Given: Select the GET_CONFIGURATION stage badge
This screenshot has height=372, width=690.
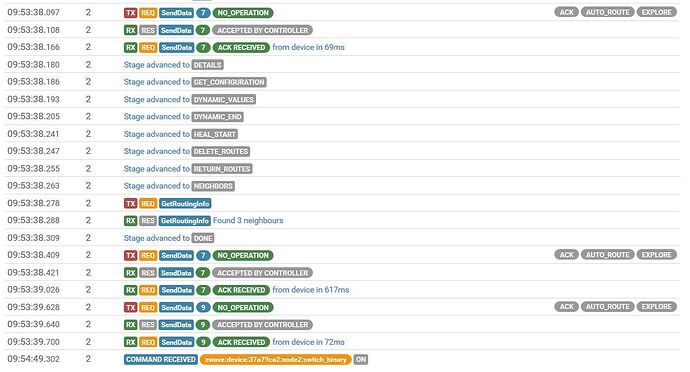Looking at the screenshot, I should point(229,82).
